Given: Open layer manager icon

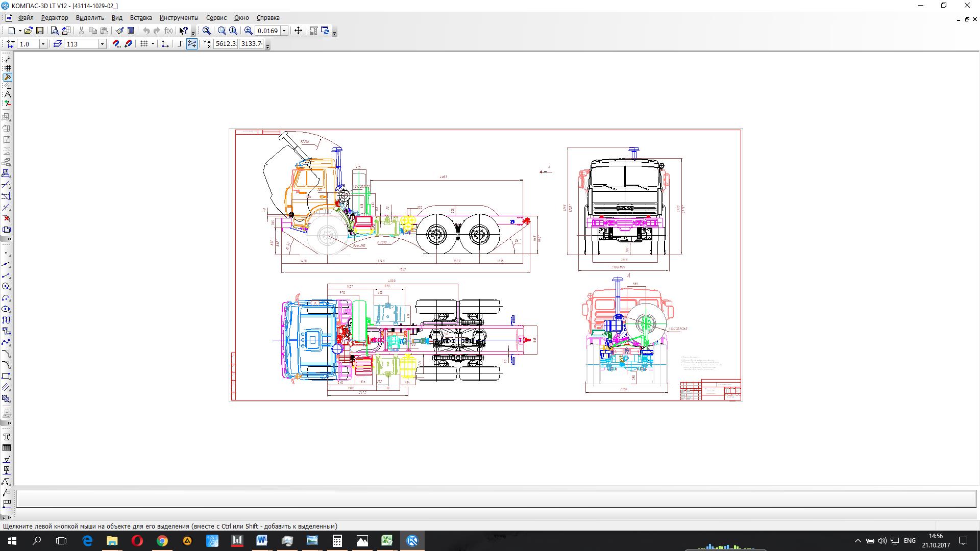Looking at the screenshot, I should click(58, 44).
